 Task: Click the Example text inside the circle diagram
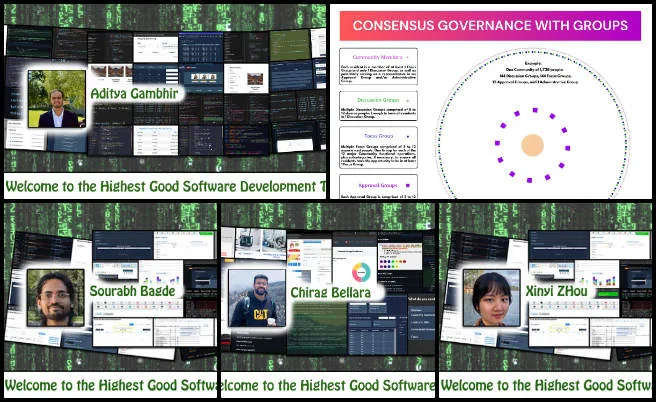535,73
